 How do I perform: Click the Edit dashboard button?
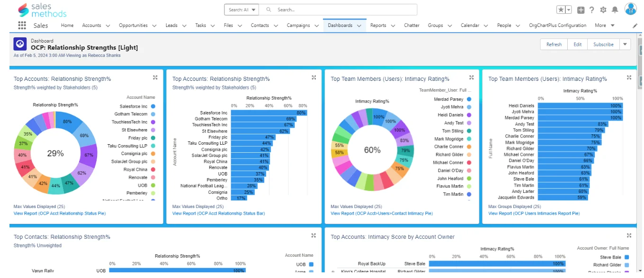pyautogui.click(x=577, y=44)
